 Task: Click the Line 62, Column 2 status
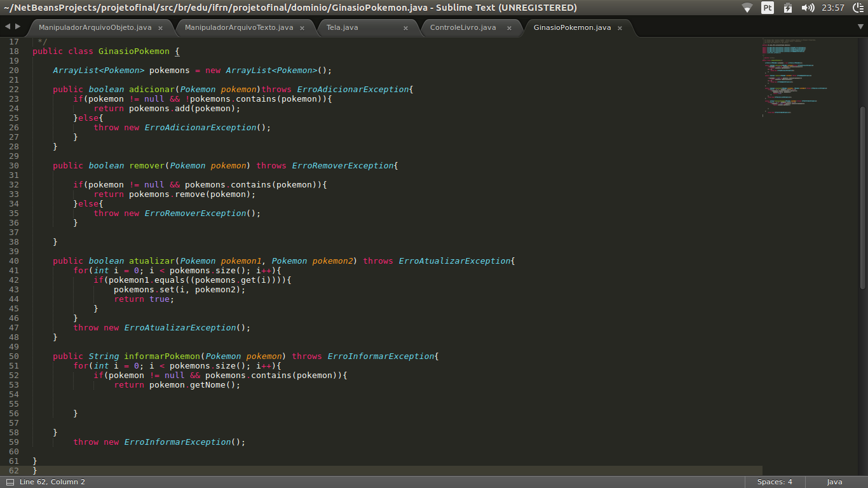[52, 482]
